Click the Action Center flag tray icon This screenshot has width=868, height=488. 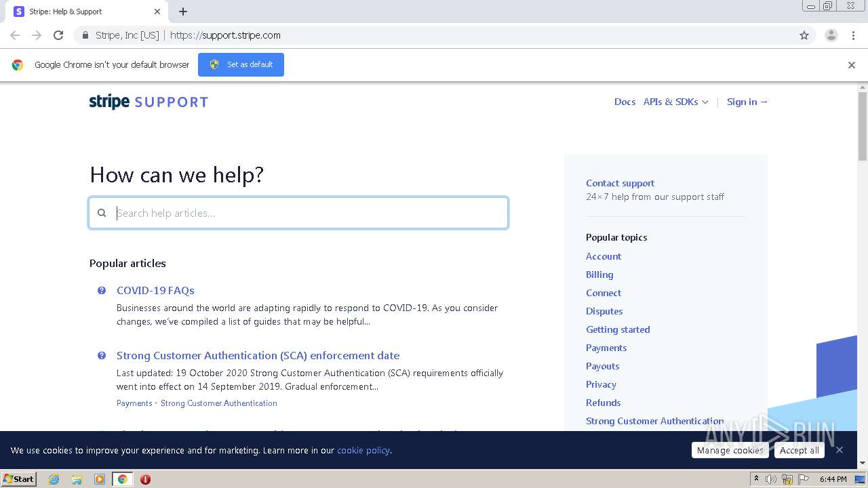coord(803,479)
